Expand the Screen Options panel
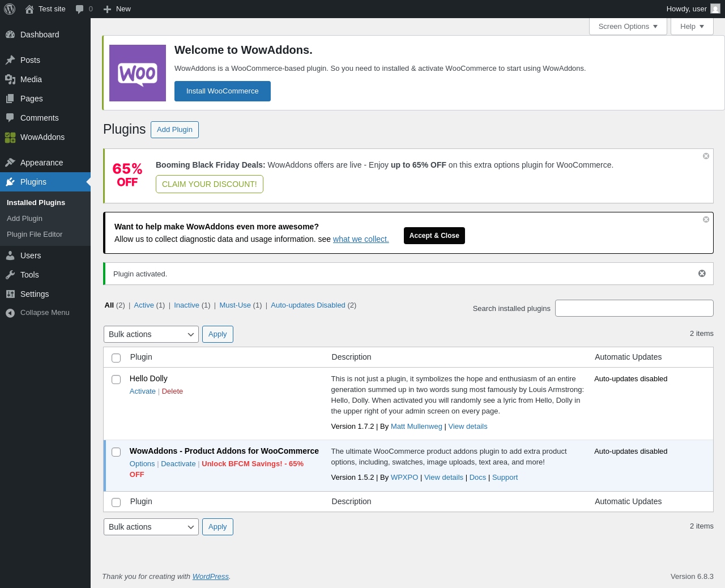725x588 pixels. tap(628, 26)
